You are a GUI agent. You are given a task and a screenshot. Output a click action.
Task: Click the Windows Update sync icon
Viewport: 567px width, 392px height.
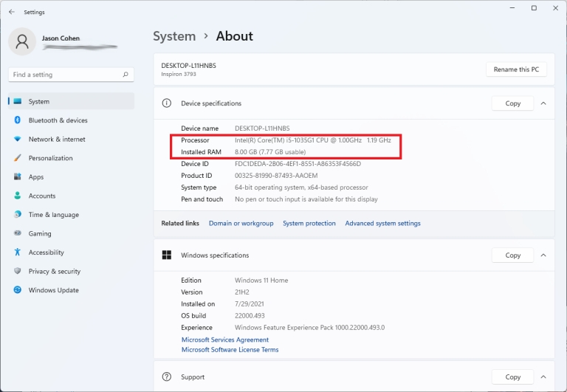pos(18,289)
